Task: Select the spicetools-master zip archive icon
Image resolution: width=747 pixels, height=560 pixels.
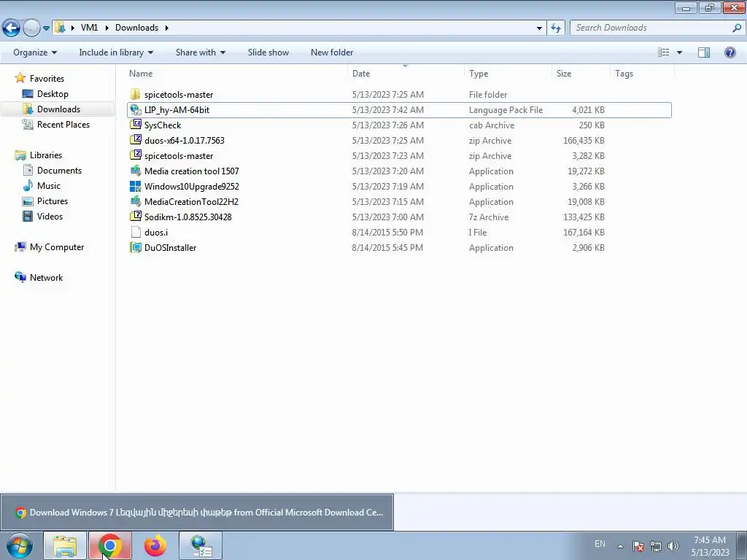Action: (136, 156)
